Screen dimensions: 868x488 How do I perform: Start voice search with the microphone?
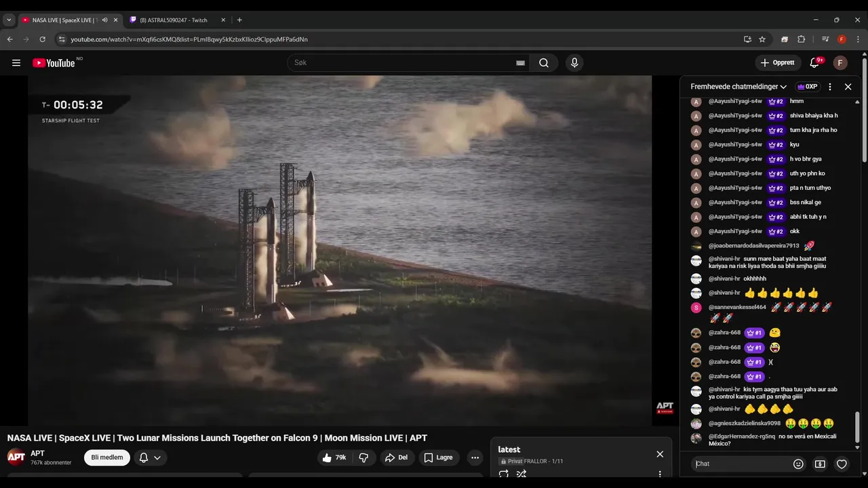(x=574, y=63)
